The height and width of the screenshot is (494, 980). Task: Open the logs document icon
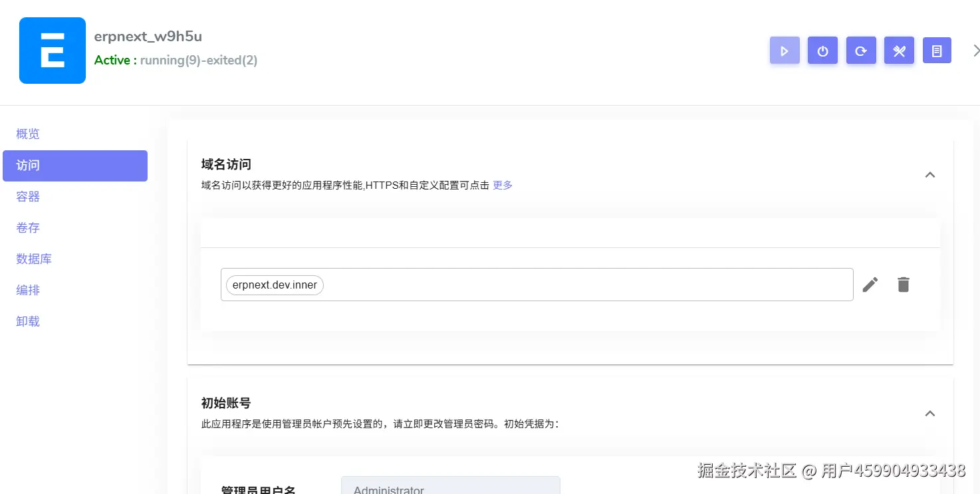pyautogui.click(x=937, y=51)
